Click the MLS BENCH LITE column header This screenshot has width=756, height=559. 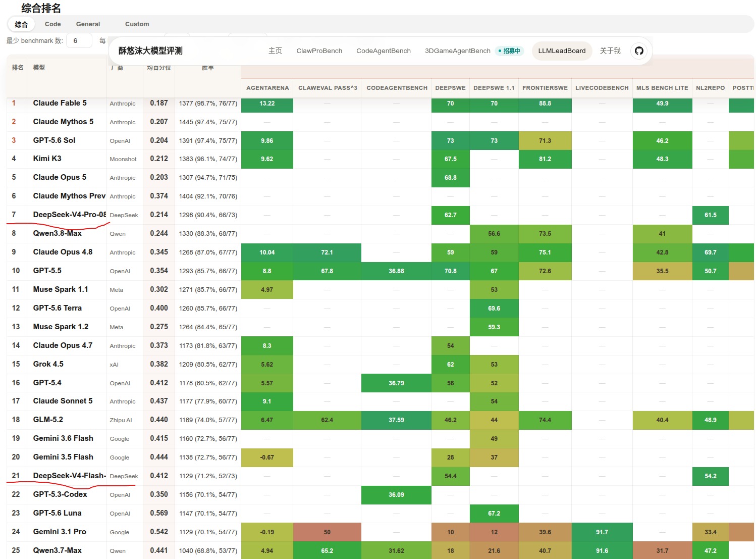(662, 88)
